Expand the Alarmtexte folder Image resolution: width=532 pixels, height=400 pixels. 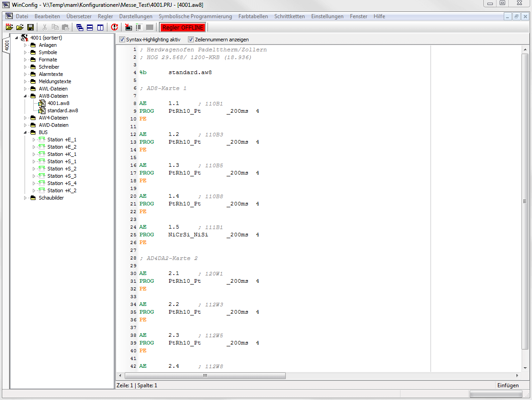pyautogui.click(x=25, y=74)
